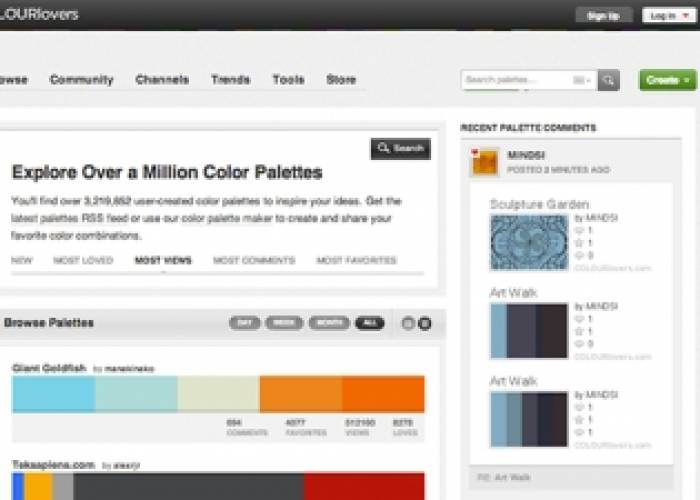Click the Sculpture Garden blue pattern thumbnail
The width and height of the screenshot is (700, 500).
(x=529, y=242)
